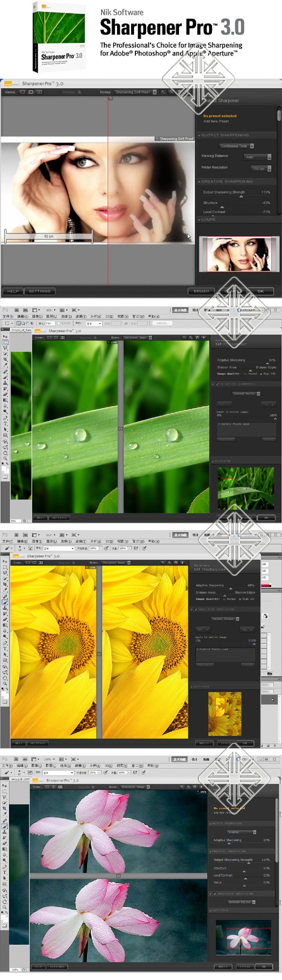
Task: Open 文件 menu in leaf Photoshop window
Action: tap(8, 317)
